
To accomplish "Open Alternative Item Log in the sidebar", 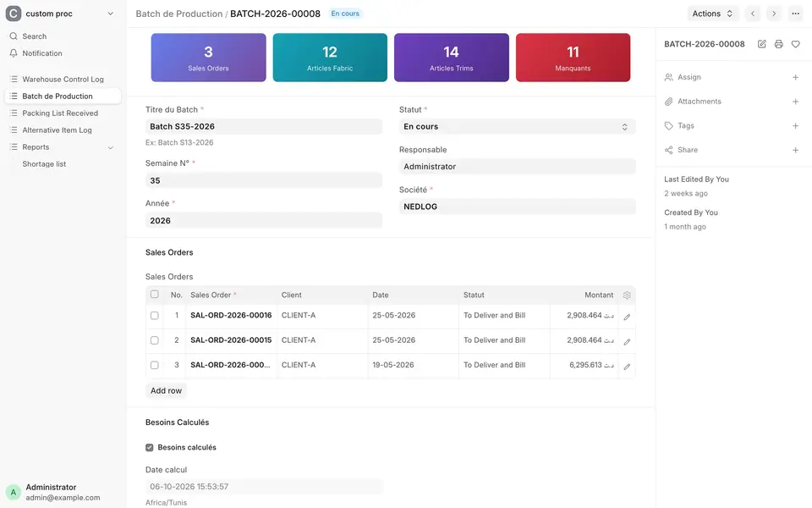I will click(x=63, y=130).
